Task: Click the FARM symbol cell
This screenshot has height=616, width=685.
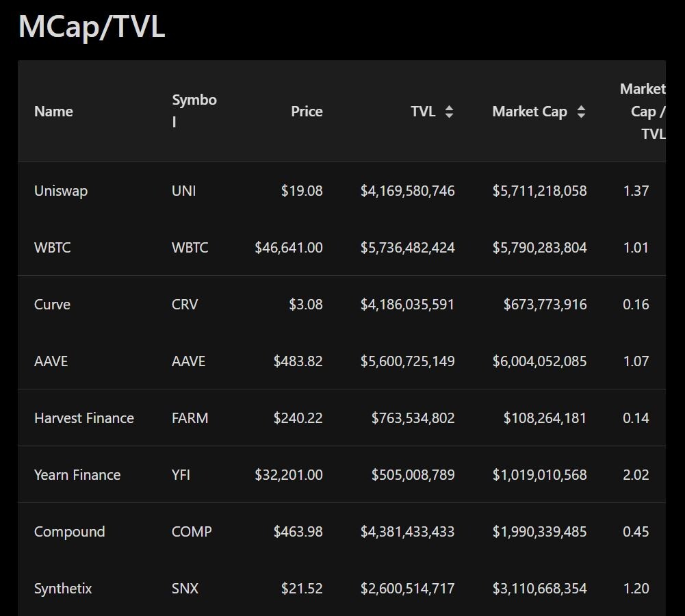Action: click(190, 418)
